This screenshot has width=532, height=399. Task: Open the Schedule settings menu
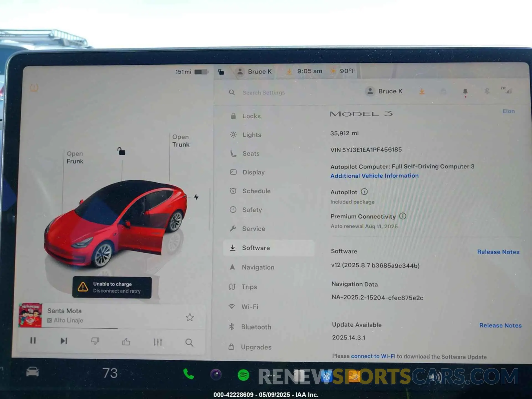pos(256,191)
